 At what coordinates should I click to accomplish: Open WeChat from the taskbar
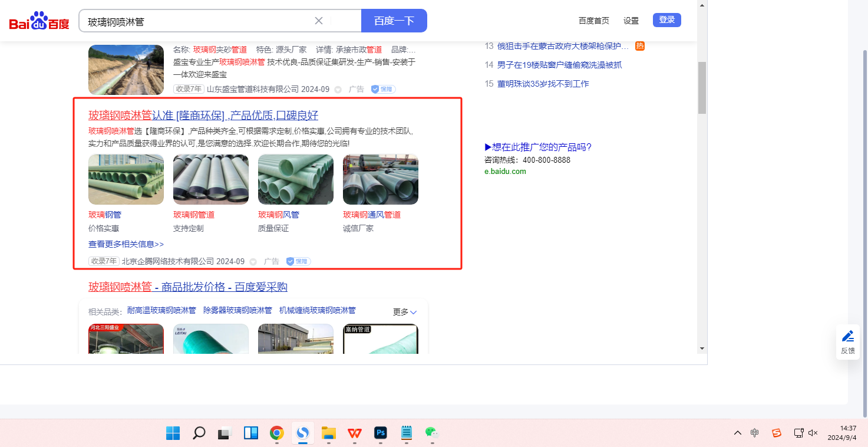click(433, 433)
